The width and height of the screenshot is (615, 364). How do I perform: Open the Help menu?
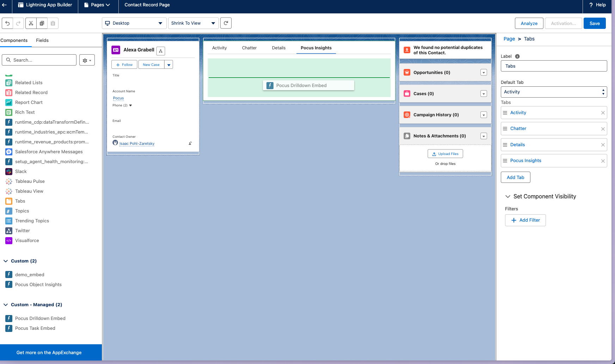tap(597, 5)
